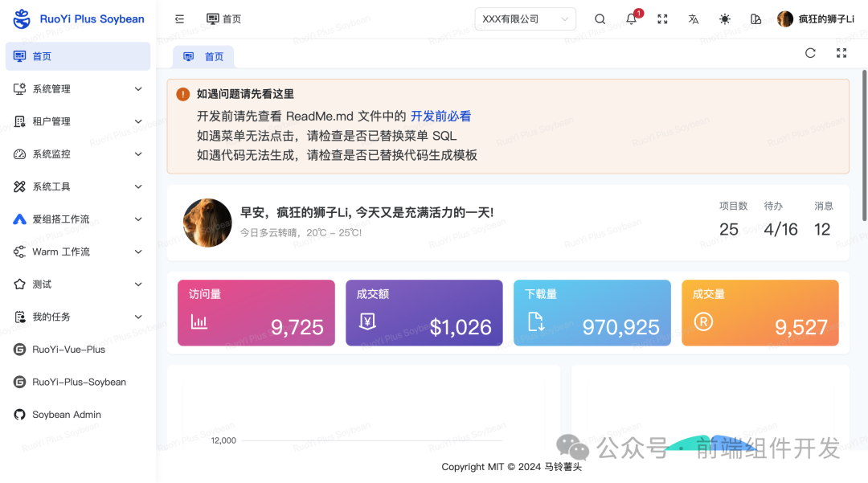The width and height of the screenshot is (868, 483).
Task: Click the 疯狂的狮子Li user avatar
Action: [785, 18]
